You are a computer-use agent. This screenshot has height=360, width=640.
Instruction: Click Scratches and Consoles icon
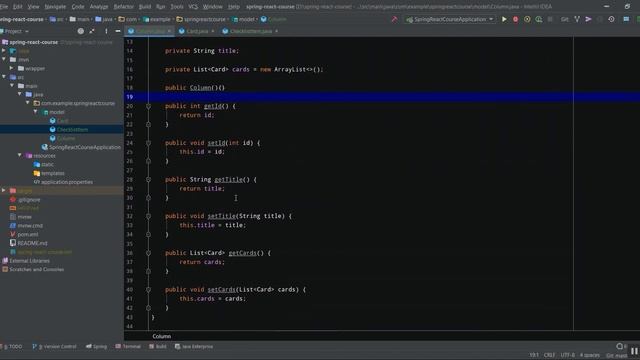[5, 269]
